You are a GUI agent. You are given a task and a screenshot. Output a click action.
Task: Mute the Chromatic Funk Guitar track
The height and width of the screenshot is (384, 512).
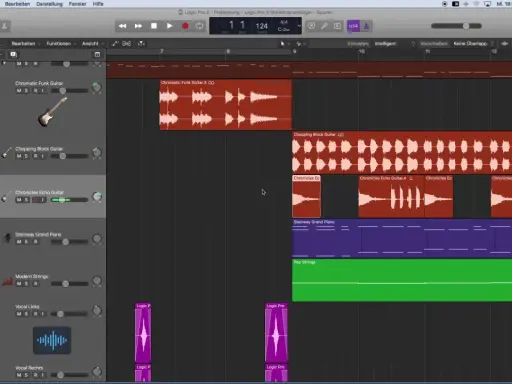pyautogui.click(x=19, y=91)
